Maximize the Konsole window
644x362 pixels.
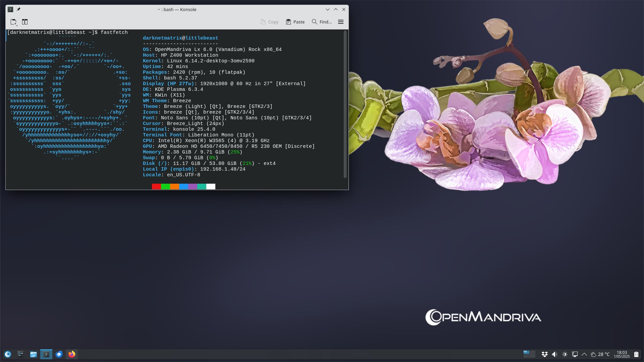click(x=336, y=9)
